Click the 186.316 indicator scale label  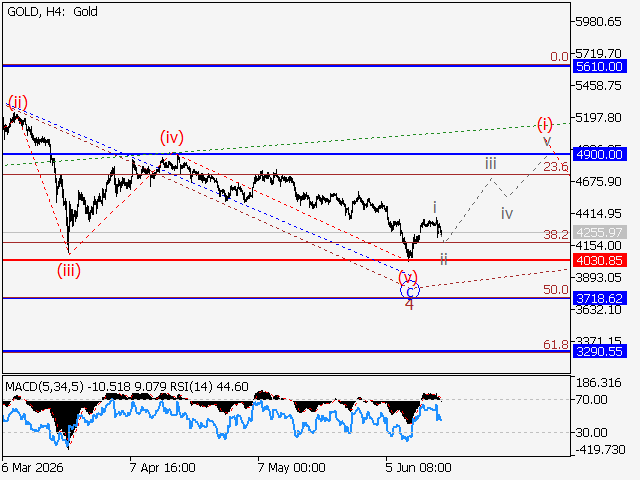click(x=598, y=383)
